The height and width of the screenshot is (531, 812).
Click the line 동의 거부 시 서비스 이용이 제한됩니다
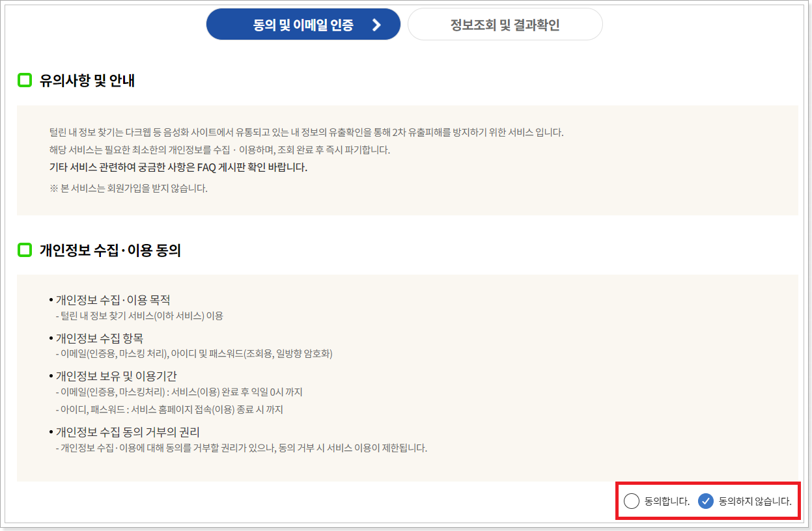pyautogui.click(x=242, y=448)
